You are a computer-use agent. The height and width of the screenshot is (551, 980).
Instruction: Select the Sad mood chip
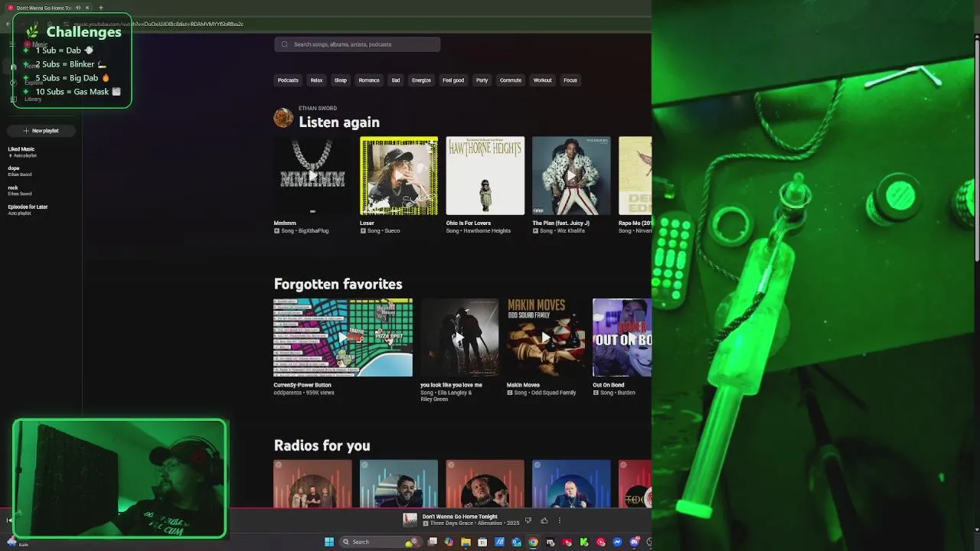click(396, 80)
